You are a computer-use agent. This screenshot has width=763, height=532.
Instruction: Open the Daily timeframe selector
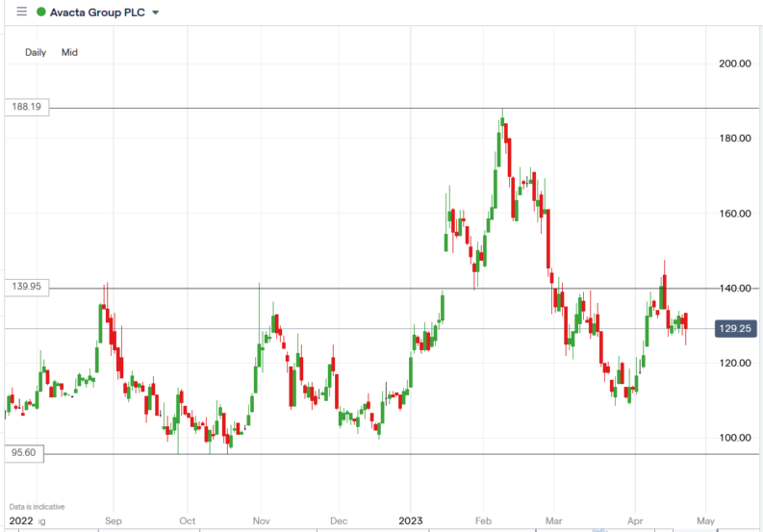36,53
